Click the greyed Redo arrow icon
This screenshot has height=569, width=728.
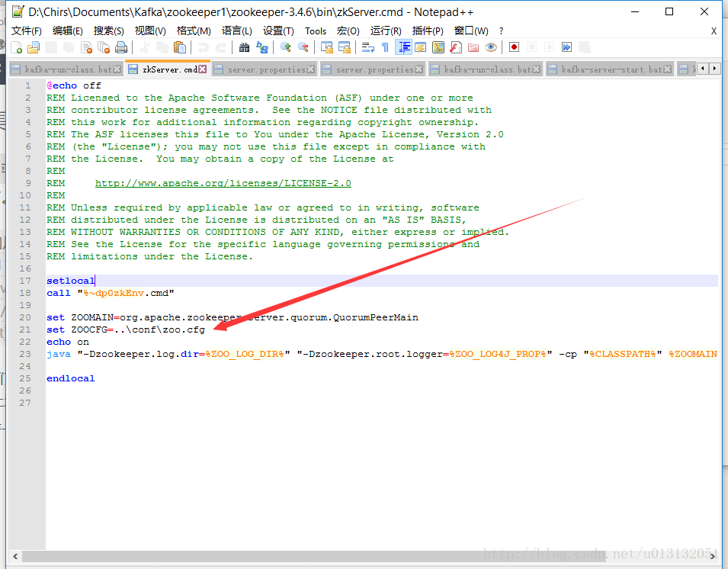point(221,47)
